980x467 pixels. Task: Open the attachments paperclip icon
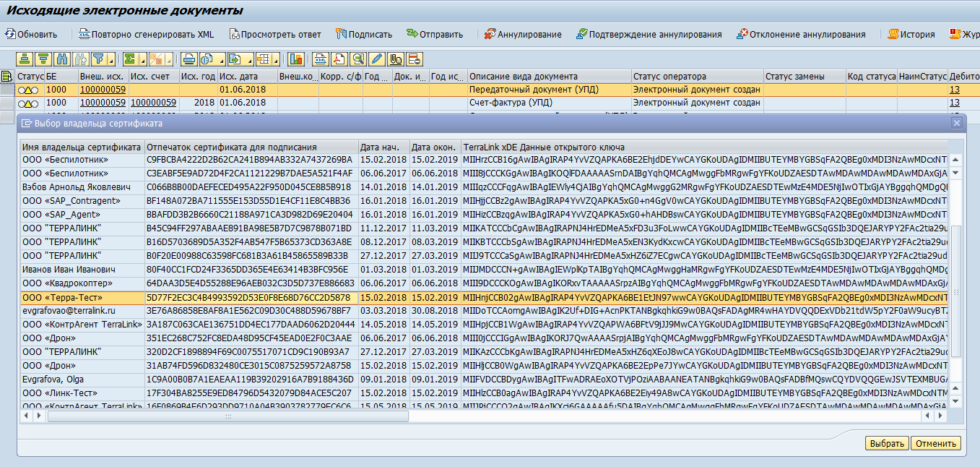[395, 59]
